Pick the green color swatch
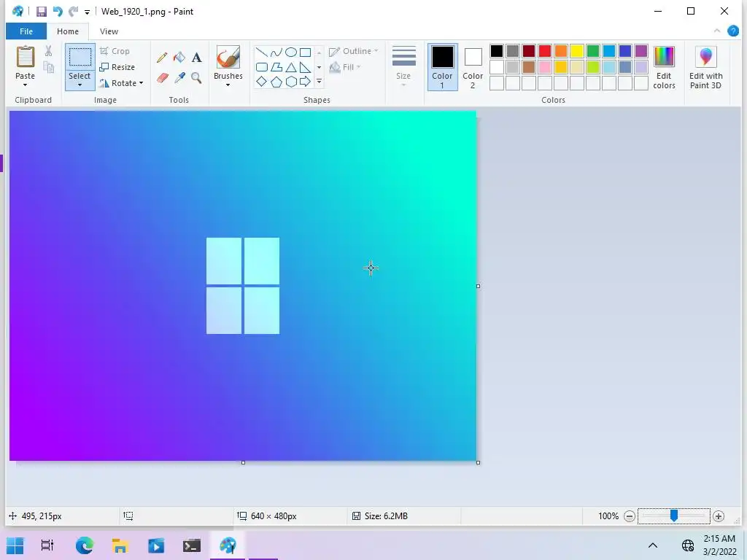747x560 pixels. 593,51
